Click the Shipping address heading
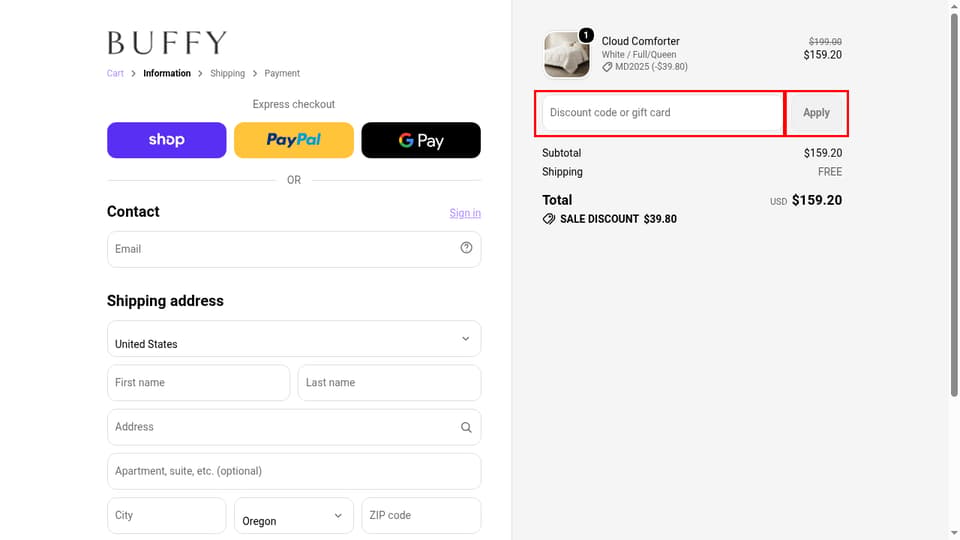Screen dimensions: 960x540 click(x=165, y=301)
